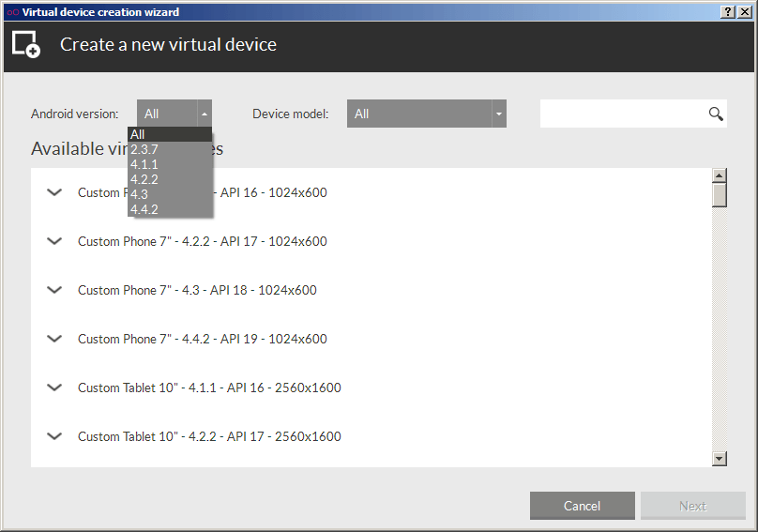Click the search magnifier icon
Viewport: 758px width, 532px height.
tap(716, 114)
